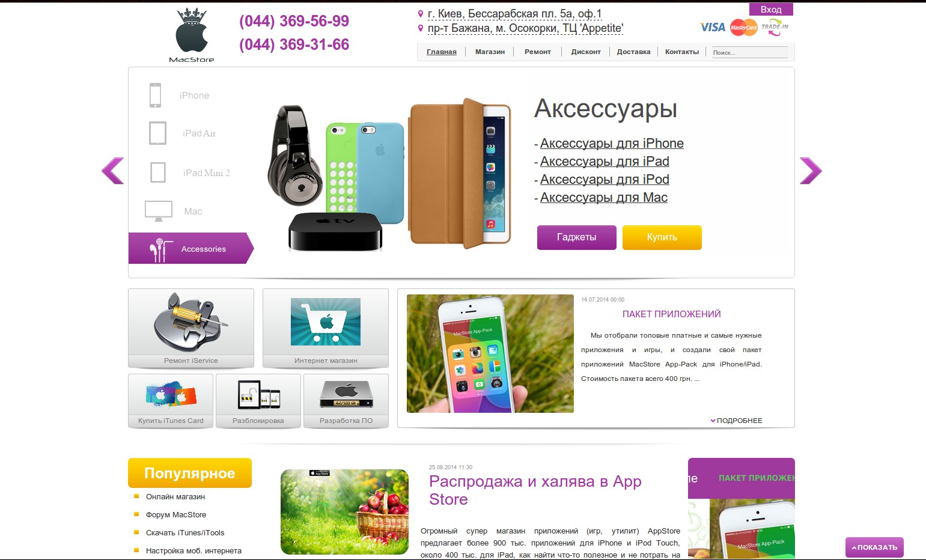Expand the hidden panel with ПОКАЗАТЬ button
Image resolution: width=926 pixels, height=560 pixels.
(x=874, y=547)
